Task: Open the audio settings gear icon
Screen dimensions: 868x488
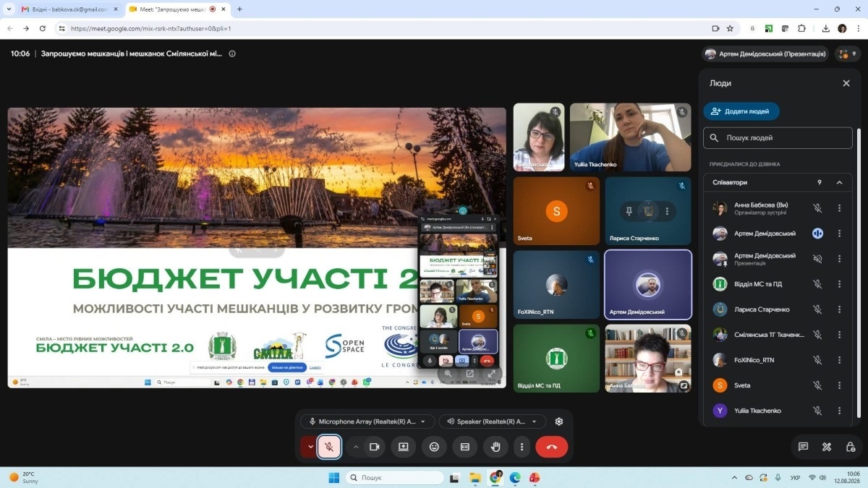Action: 558,421
